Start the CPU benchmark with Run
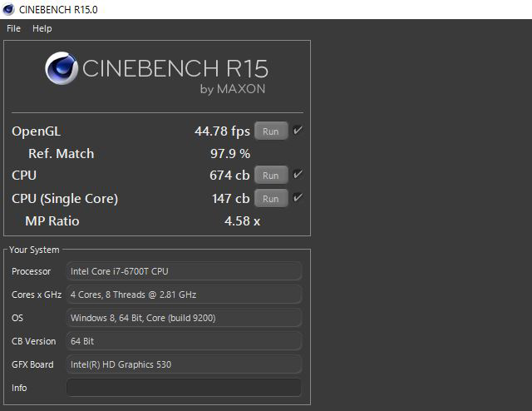This screenshot has height=411, width=532. click(271, 176)
